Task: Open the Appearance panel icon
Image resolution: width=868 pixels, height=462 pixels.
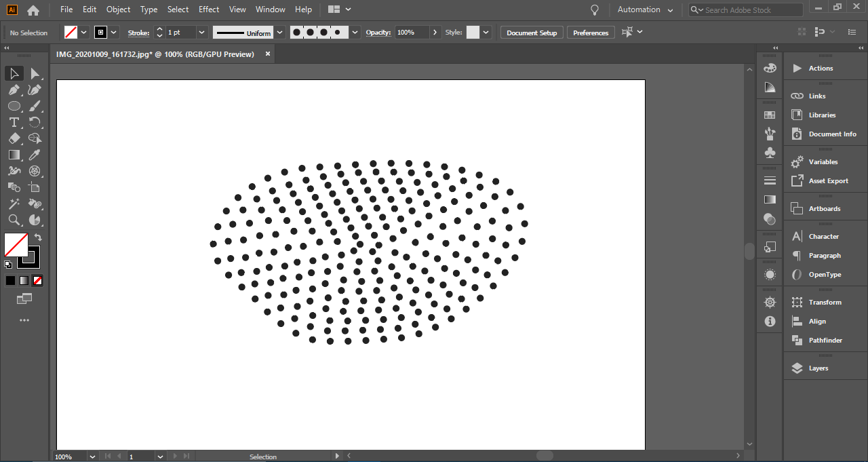Action: 770,274
